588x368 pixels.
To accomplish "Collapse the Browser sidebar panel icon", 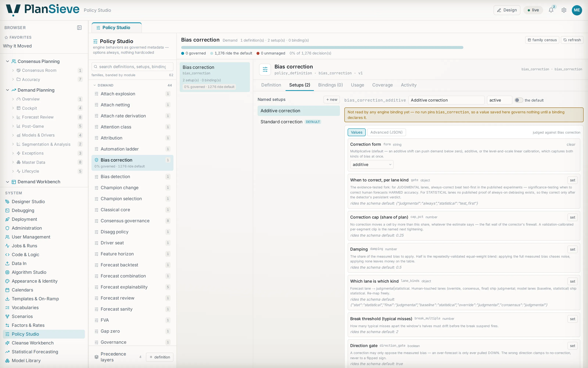I will [x=79, y=27].
